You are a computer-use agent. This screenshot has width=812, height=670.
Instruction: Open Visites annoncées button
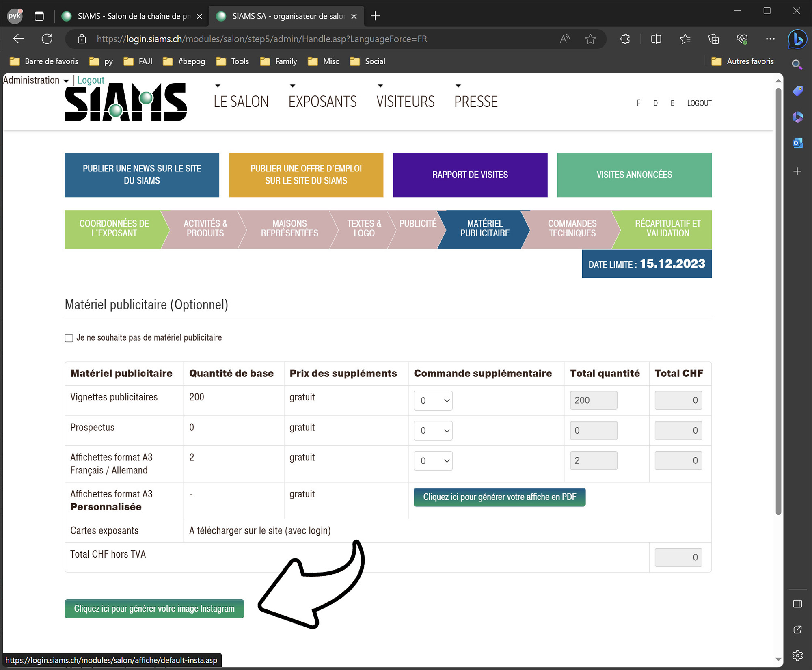coord(634,175)
